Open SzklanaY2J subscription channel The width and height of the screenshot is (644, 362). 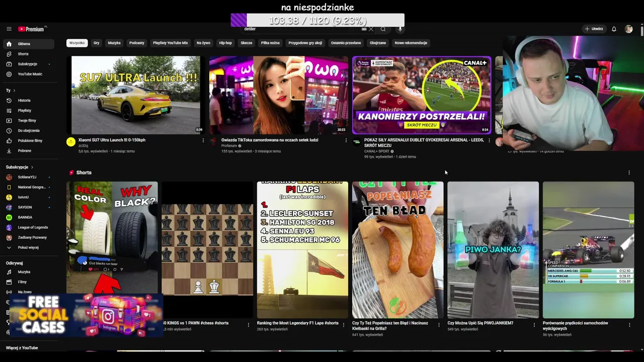(28, 177)
